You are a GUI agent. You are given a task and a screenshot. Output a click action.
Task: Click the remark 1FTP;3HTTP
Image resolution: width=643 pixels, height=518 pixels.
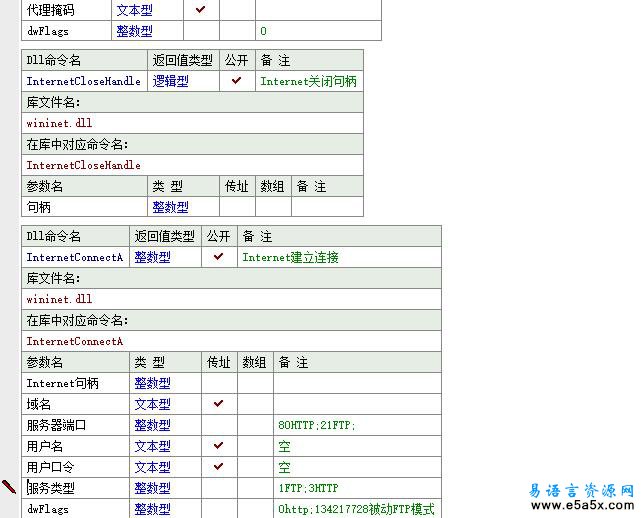[x=308, y=488]
